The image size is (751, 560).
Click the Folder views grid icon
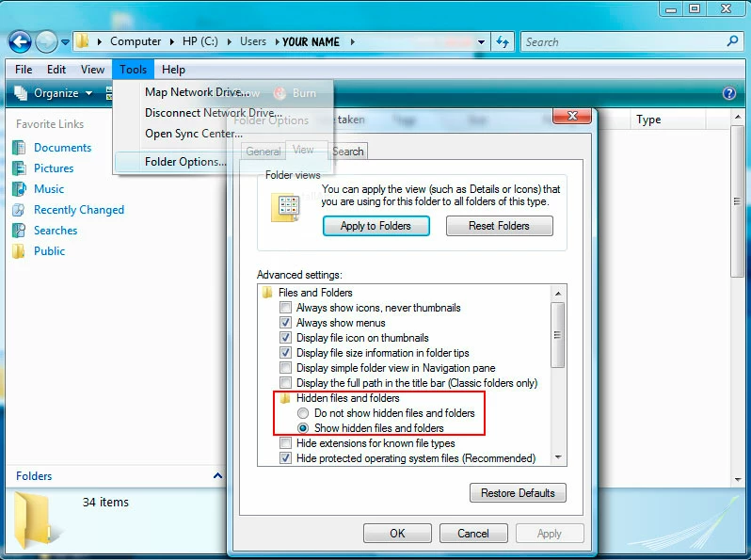click(x=286, y=207)
